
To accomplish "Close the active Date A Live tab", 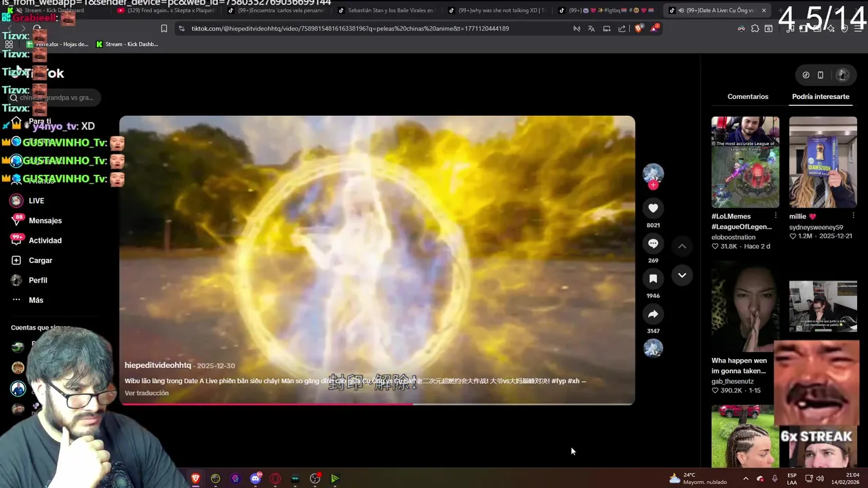I will [764, 10].
